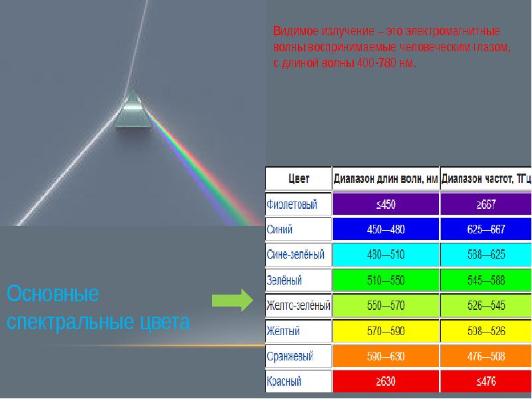This screenshot has width=532, height=399.
Task: Select the blue 450—480 wavelength cell
Action: [386, 229]
